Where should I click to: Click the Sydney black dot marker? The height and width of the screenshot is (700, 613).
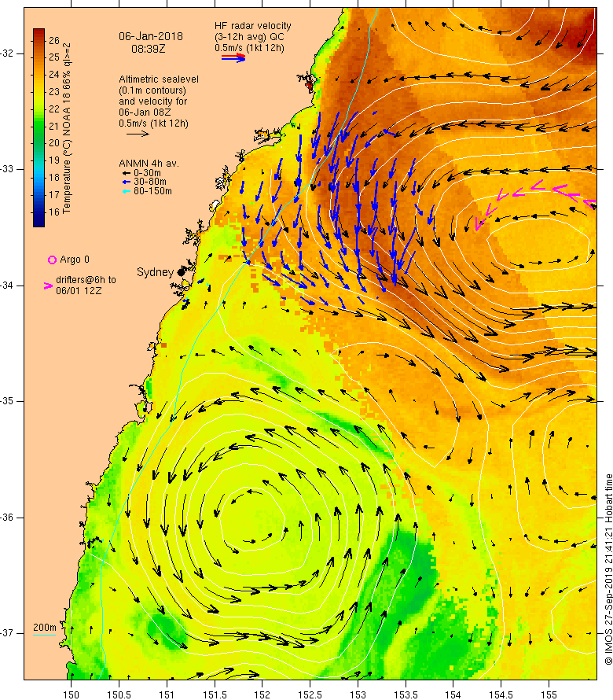tap(181, 272)
